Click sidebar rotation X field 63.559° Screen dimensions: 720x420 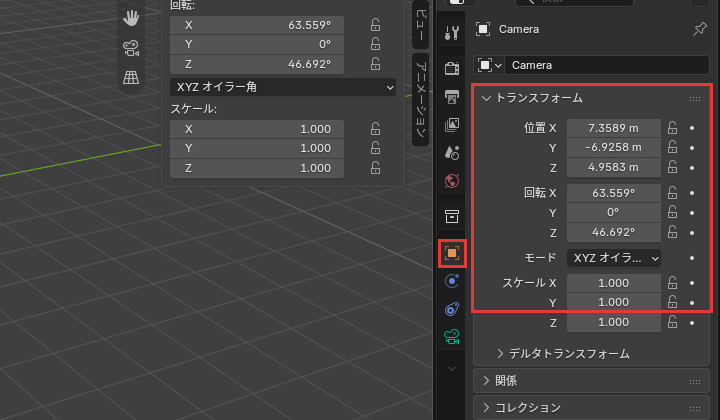click(257, 25)
